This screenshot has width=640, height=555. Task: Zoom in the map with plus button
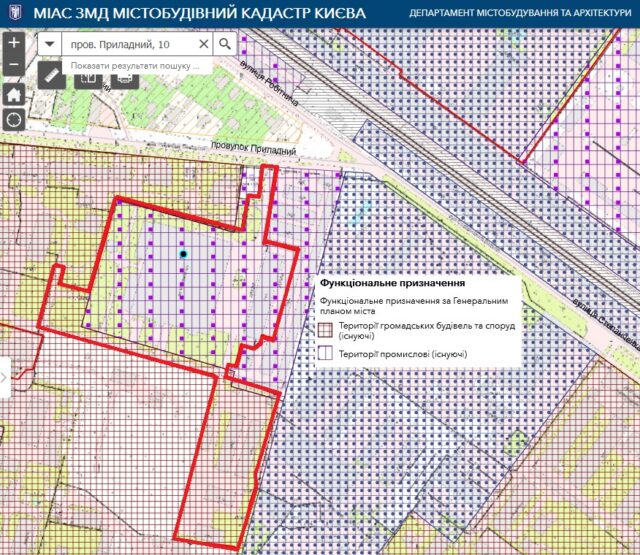(x=14, y=44)
